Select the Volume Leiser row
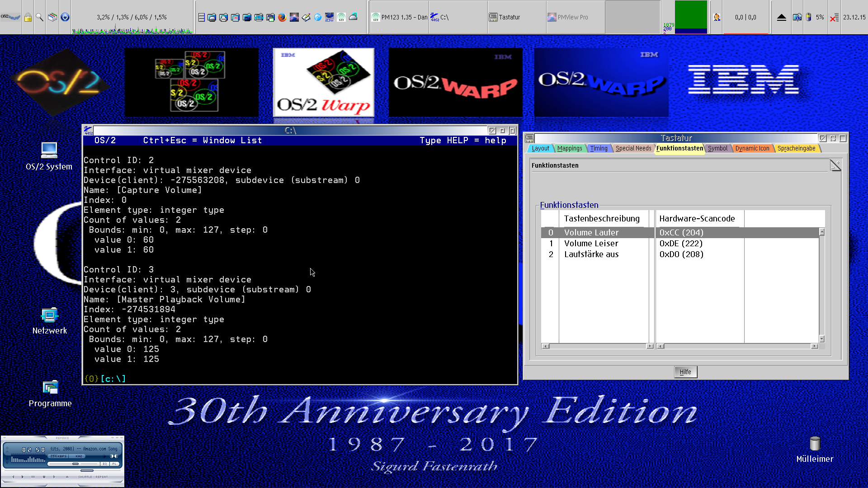The height and width of the screenshot is (488, 868). 680,243
